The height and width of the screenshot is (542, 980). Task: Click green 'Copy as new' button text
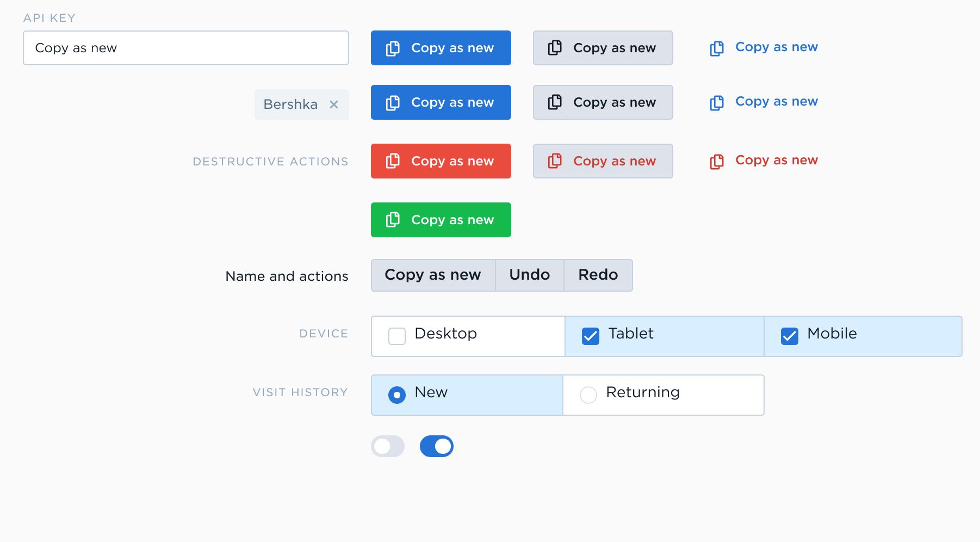452,220
